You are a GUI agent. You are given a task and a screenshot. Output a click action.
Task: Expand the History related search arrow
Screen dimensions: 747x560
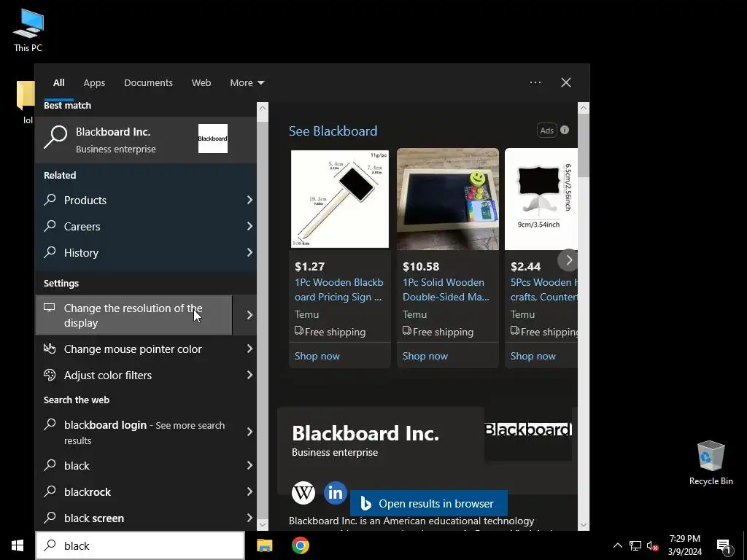[x=249, y=252]
